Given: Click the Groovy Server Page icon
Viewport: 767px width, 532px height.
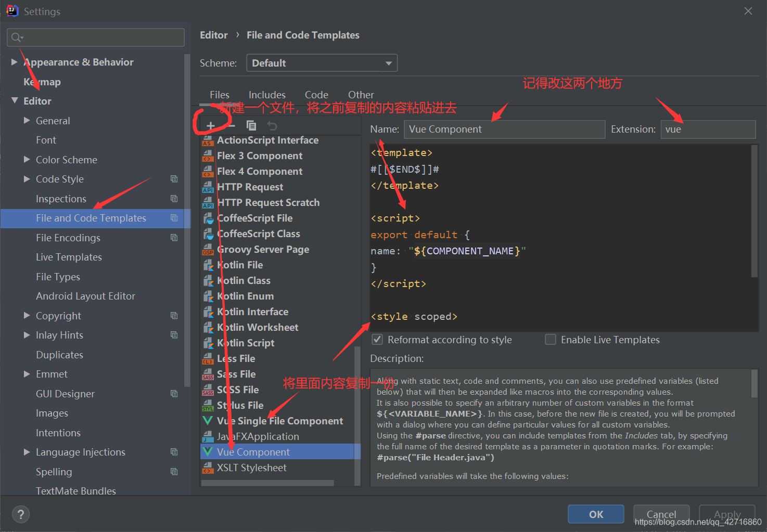Looking at the screenshot, I should pyautogui.click(x=208, y=250).
